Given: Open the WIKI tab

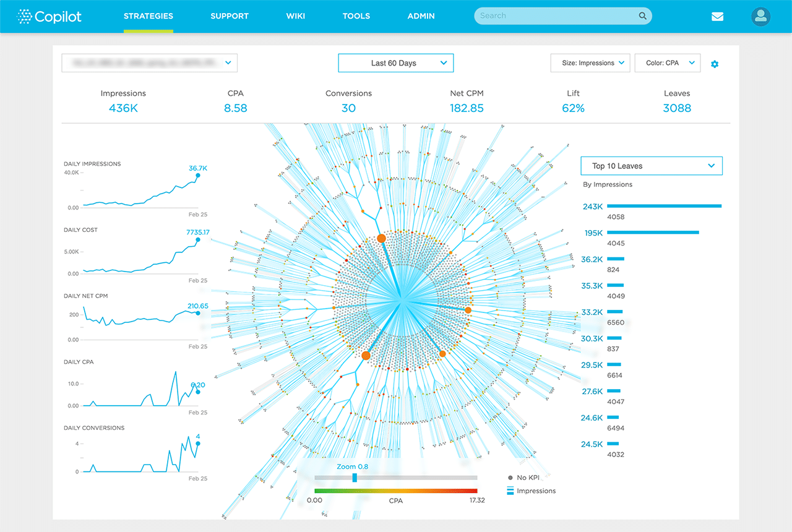Looking at the screenshot, I should pos(296,16).
